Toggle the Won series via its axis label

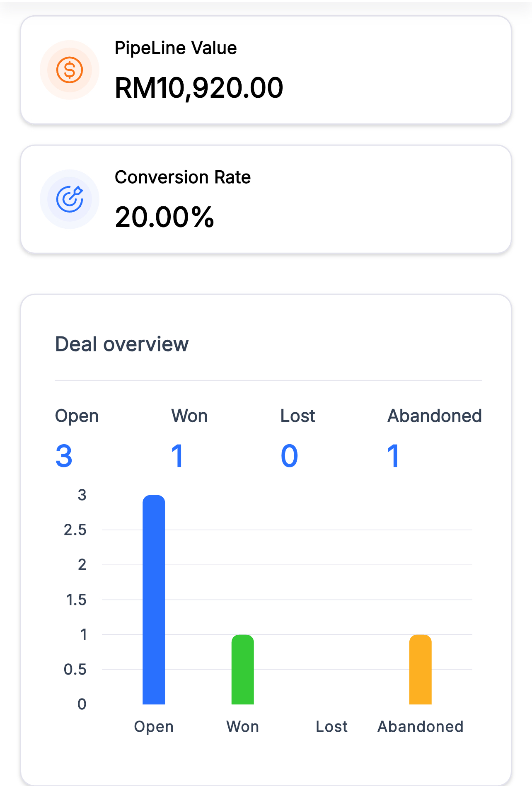[243, 726]
